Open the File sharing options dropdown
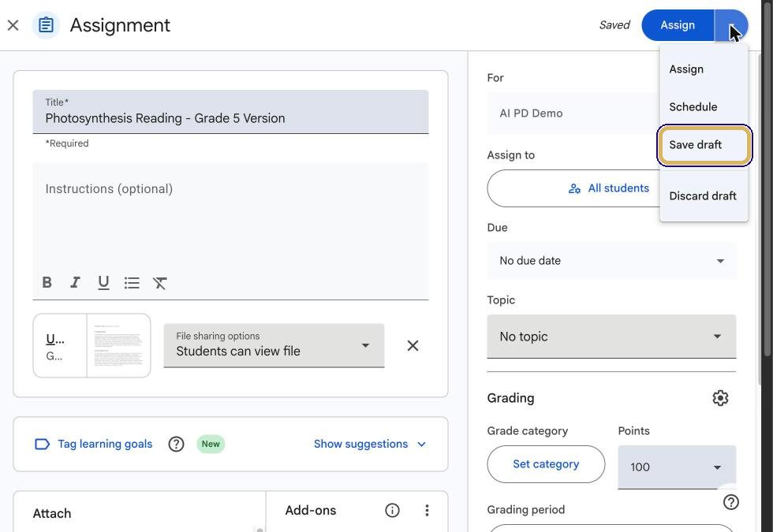This screenshot has width=773, height=532. (274, 346)
